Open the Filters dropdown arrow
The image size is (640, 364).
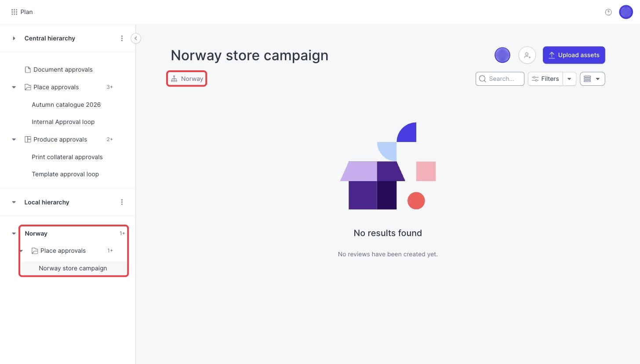[x=569, y=79]
